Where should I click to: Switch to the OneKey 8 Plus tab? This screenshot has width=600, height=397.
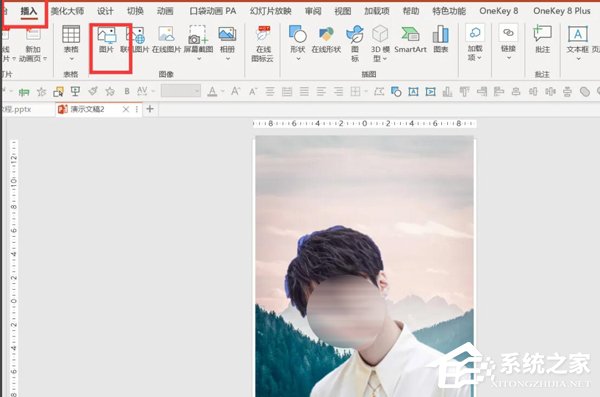pyautogui.click(x=562, y=11)
